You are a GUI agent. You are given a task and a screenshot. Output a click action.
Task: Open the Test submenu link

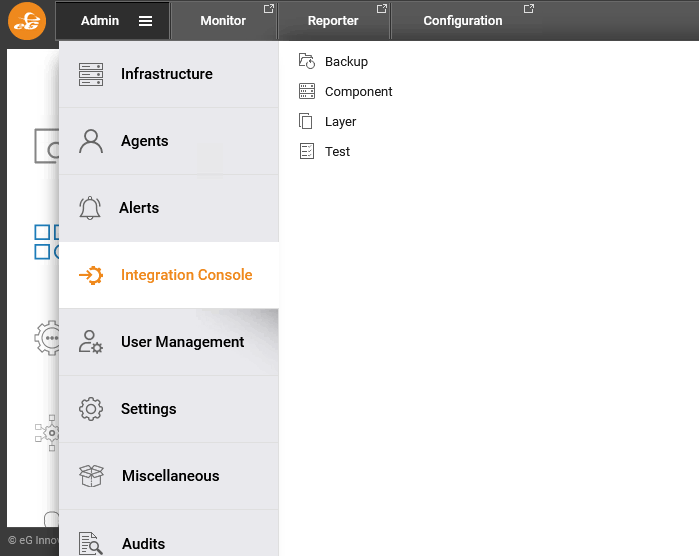click(337, 152)
